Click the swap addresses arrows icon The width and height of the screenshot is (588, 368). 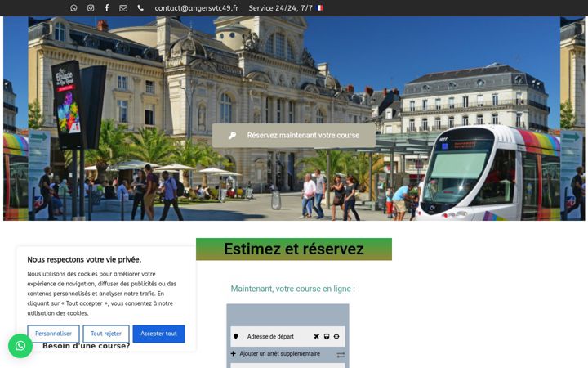[341, 355]
